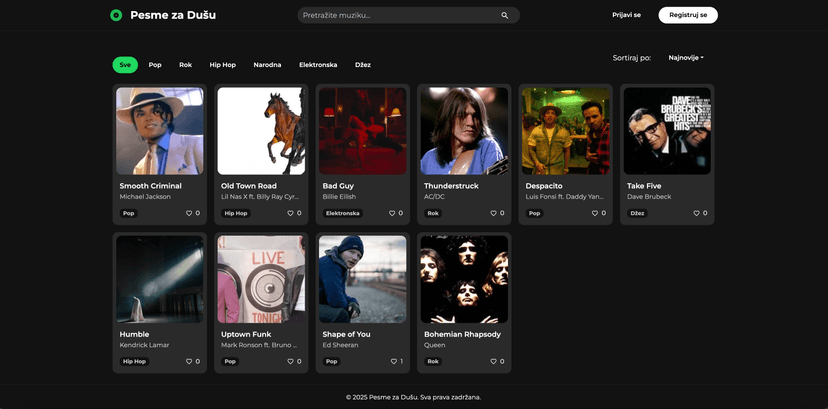Image resolution: width=828 pixels, height=409 pixels.
Task: Like Uptown Funk with heart icon
Action: pos(290,362)
